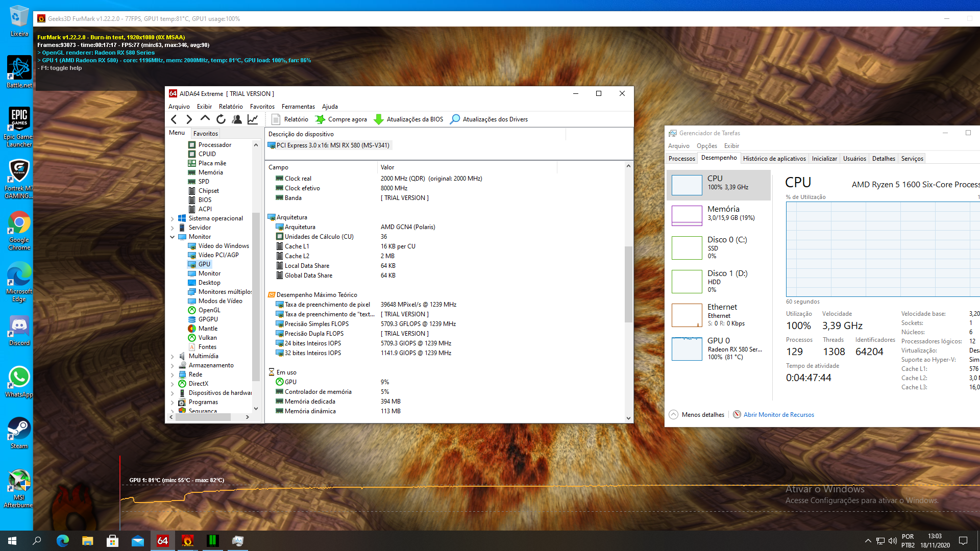Expand the Dispositivos de hardware tree node
The width and height of the screenshot is (980, 551).
(172, 393)
